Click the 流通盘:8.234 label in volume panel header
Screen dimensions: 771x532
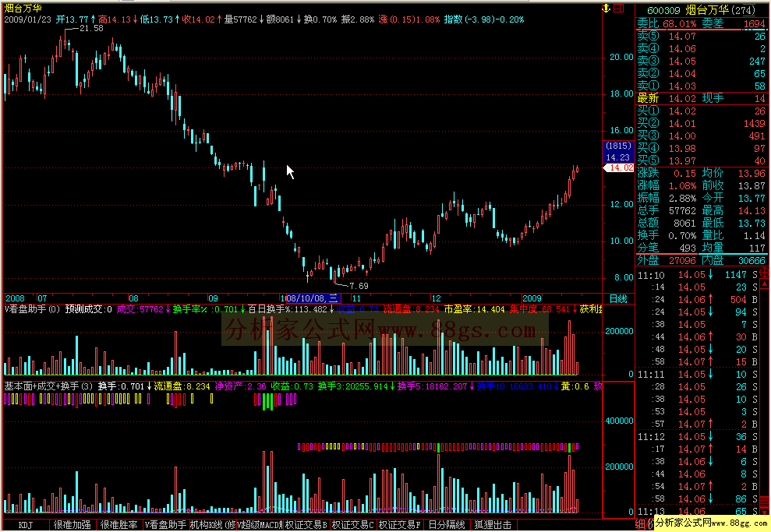(412, 309)
